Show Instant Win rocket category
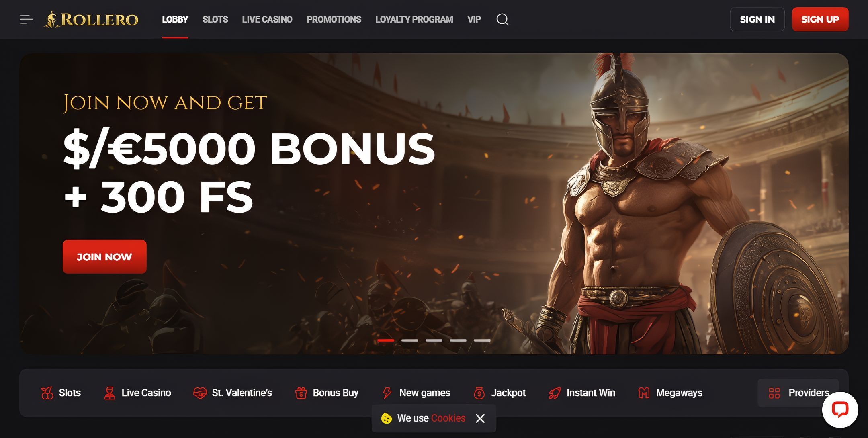The width and height of the screenshot is (868, 438). click(x=582, y=393)
